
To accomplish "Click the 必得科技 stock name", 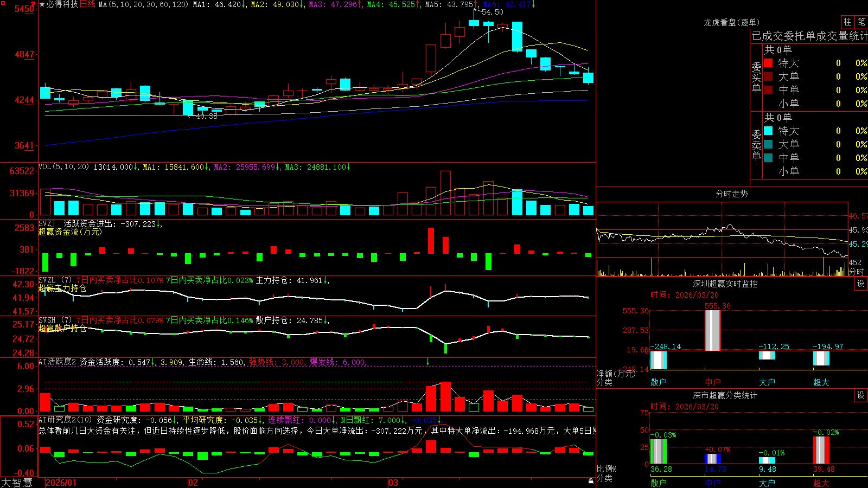I will pyautogui.click(x=62, y=4).
